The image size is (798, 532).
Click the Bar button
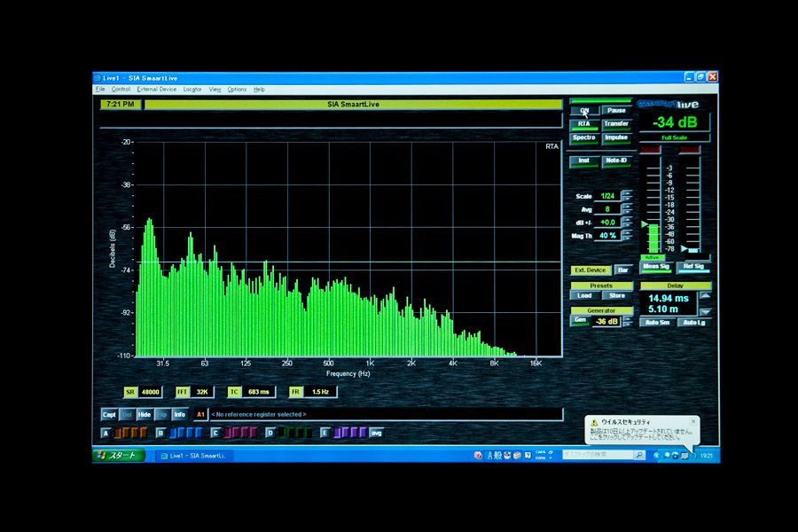pos(623,270)
